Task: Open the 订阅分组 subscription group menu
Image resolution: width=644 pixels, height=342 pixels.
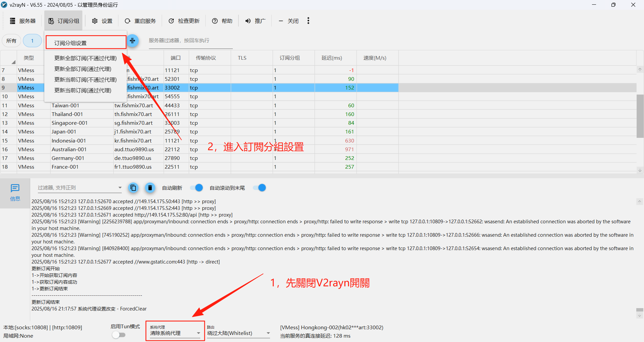Action: pos(64,21)
